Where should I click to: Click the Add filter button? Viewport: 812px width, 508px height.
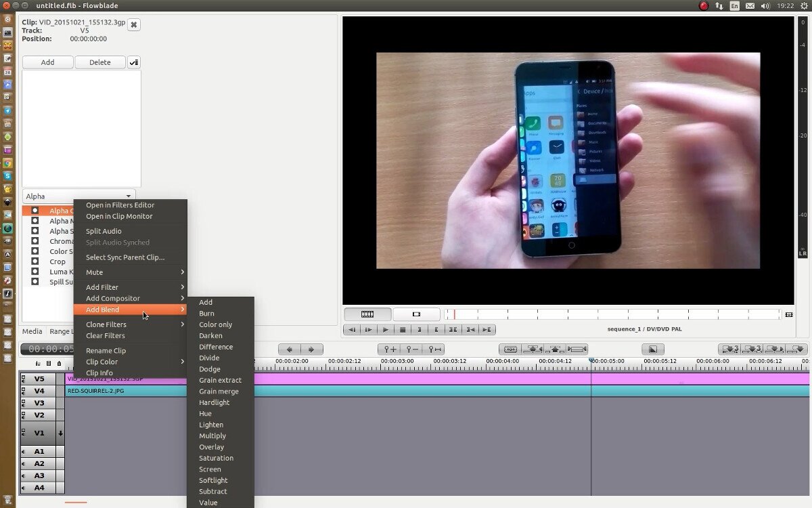47,62
